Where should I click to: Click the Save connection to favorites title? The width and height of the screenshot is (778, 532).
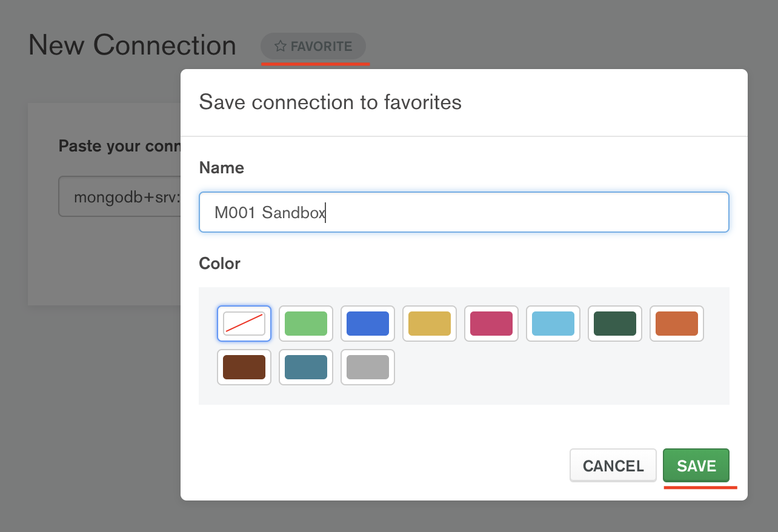pos(330,102)
